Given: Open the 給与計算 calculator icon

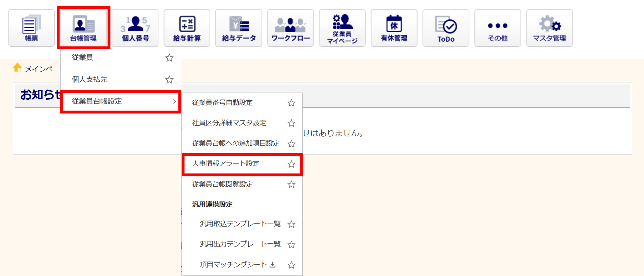Looking at the screenshot, I should 187,28.
